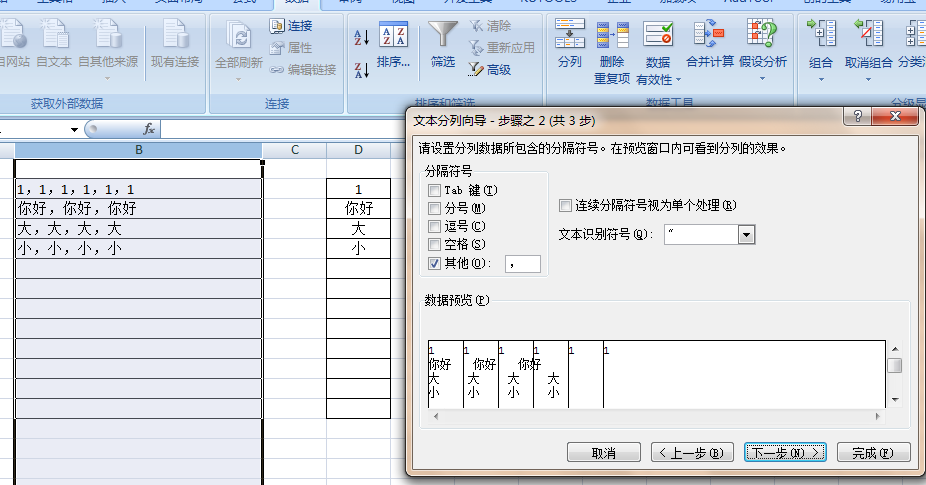The image size is (926, 485).
Task: Click the 合并计算 consolidate icon
Action: (709, 36)
